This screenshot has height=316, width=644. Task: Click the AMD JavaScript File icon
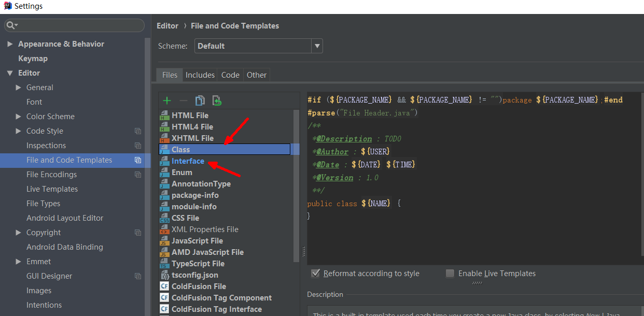164,252
